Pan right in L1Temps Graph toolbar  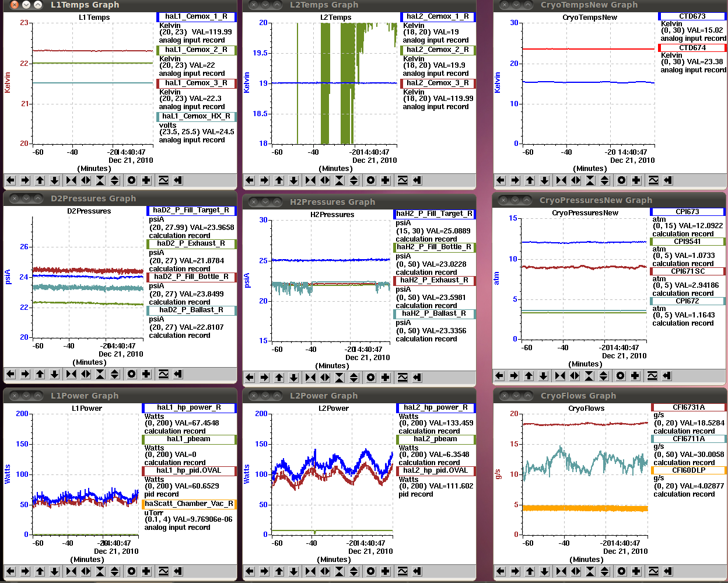click(x=25, y=180)
